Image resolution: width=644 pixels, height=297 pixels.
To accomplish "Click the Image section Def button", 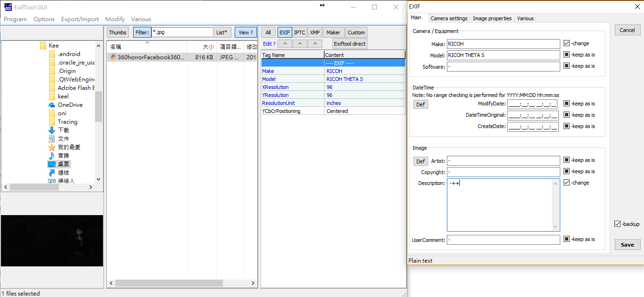I will (421, 161).
